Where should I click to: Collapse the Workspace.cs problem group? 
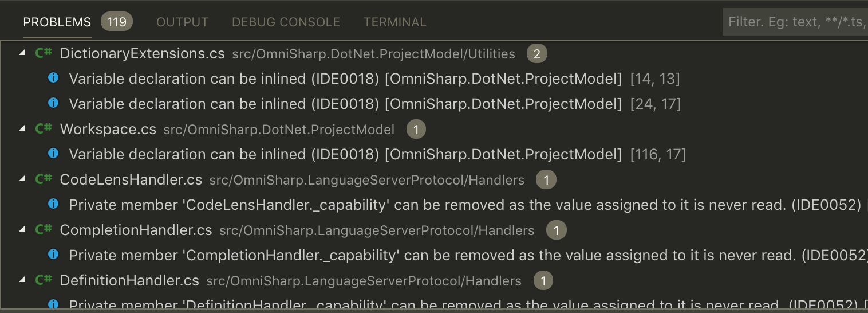point(22,129)
